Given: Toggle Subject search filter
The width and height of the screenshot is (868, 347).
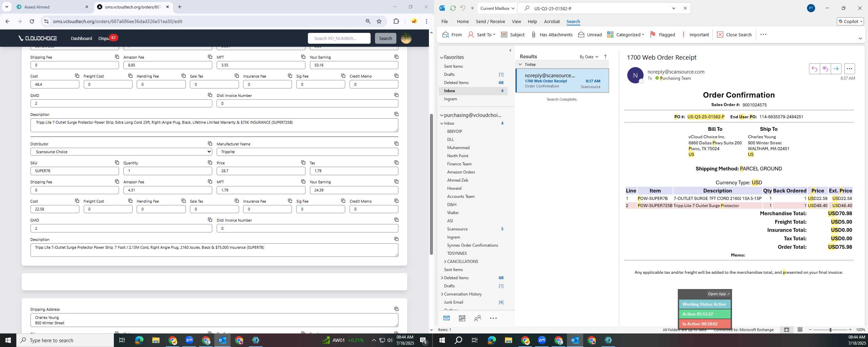Looking at the screenshot, I should [513, 35].
